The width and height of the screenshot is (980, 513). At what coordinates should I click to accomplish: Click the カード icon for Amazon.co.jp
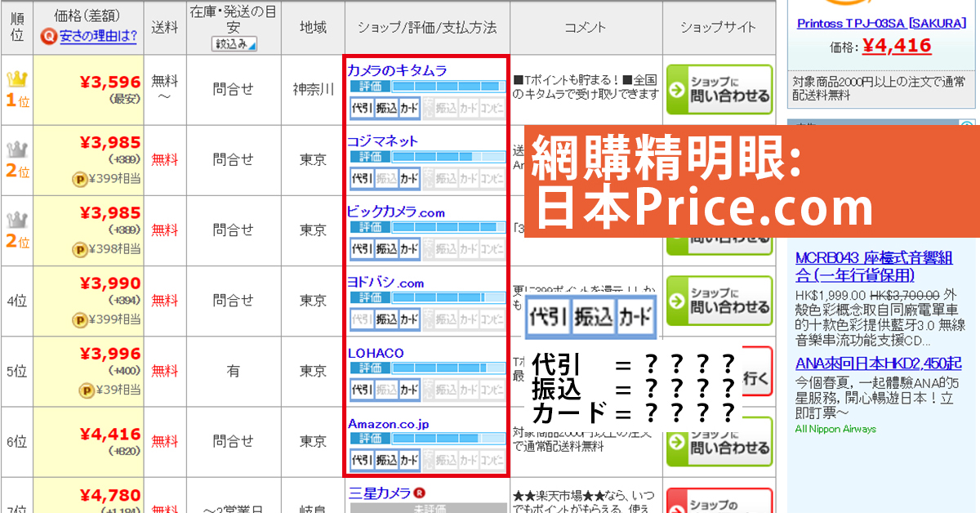[409, 460]
